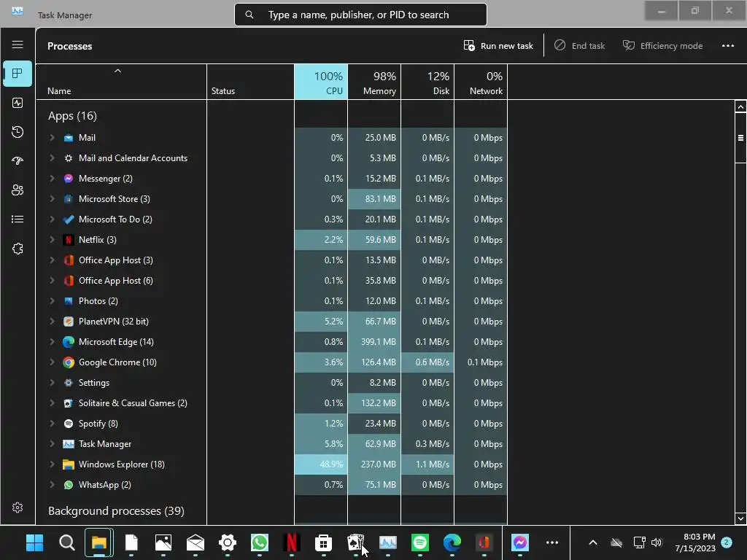Viewport: 747px width, 560px height.
Task: Expand the Netflix (3) process group
Action: click(x=52, y=239)
